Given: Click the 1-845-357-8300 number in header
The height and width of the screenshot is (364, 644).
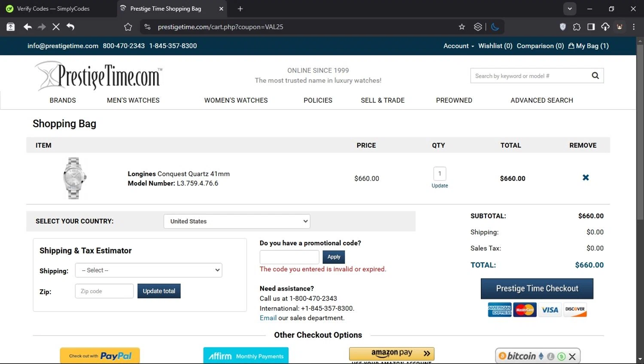Looking at the screenshot, I should coord(173,46).
